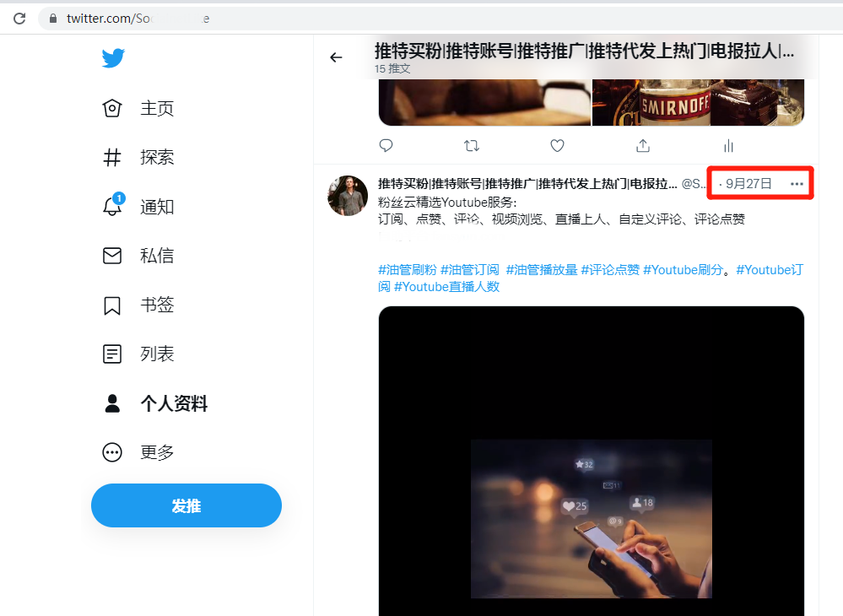Retweet using the retweet icon
This screenshot has height=616, width=843.
tap(472, 146)
